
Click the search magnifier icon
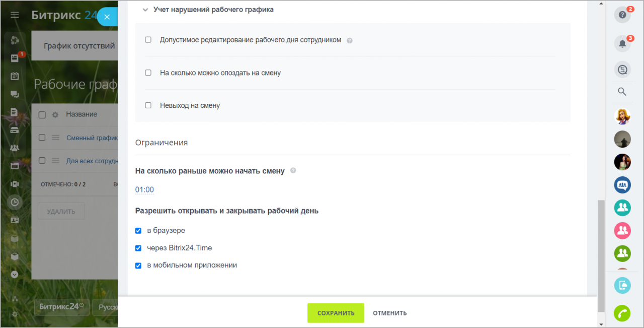click(622, 92)
